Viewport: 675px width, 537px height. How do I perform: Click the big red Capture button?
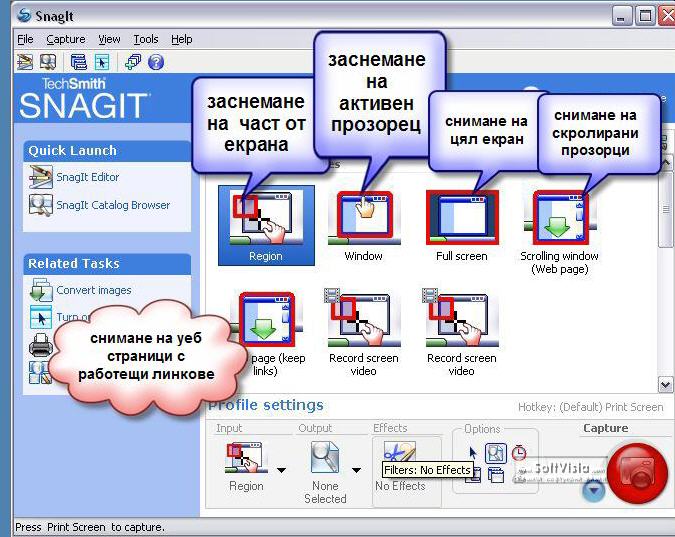coord(637,473)
